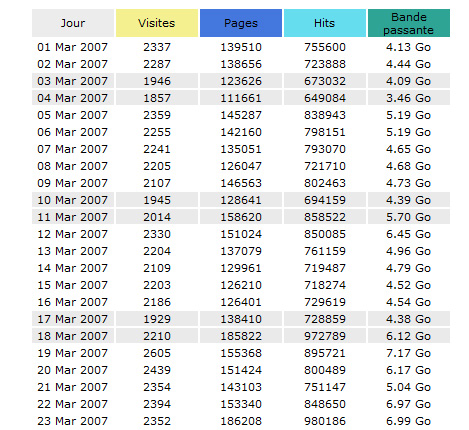Image resolution: width=469 pixels, height=430 pixels.
Task: Click the green Bande passante header
Action: click(409, 23)
